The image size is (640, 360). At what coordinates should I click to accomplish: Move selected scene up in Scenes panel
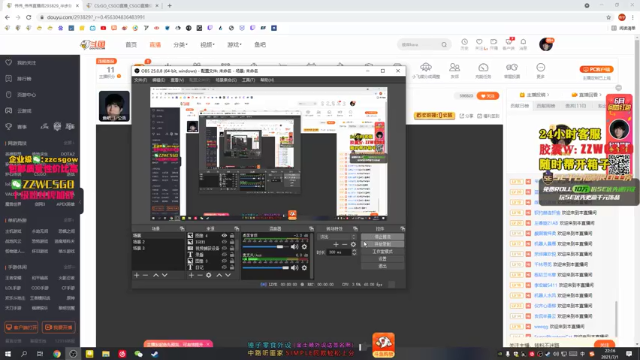point(156,275)
